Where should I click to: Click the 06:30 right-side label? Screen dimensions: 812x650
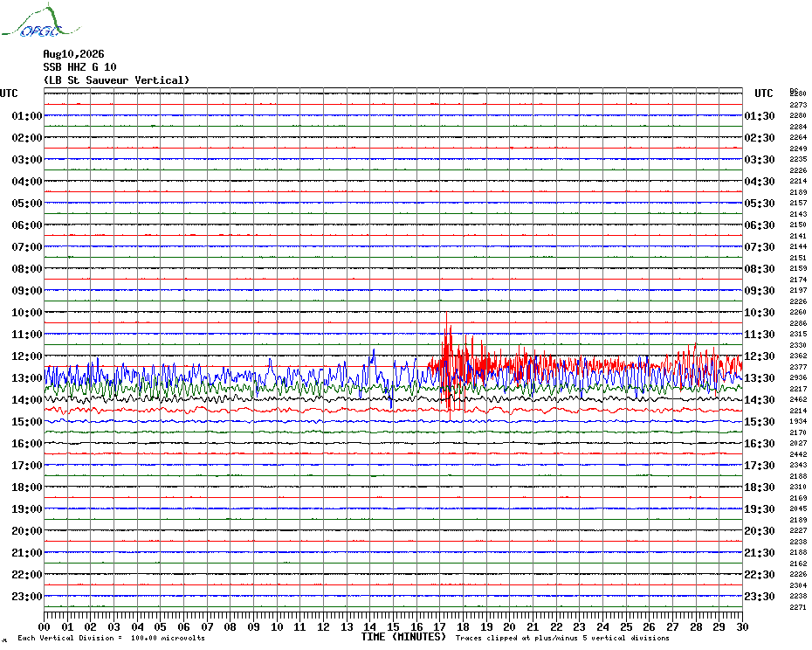(760, 225)
